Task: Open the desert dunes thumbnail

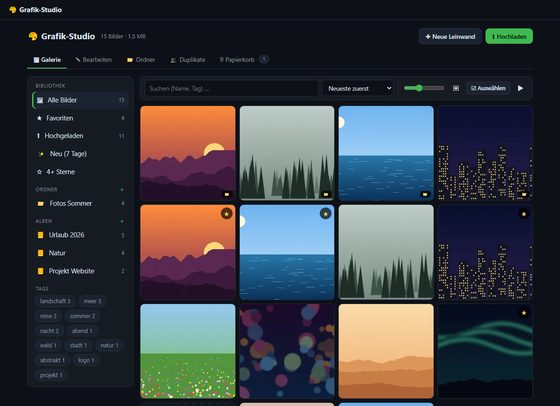Action: tap(386, 351)
